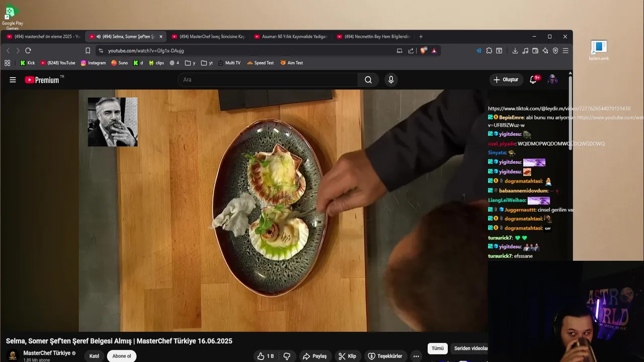The image size is (644, 362).
Task: Open browser downloads icon
Action: coord(515,50)
